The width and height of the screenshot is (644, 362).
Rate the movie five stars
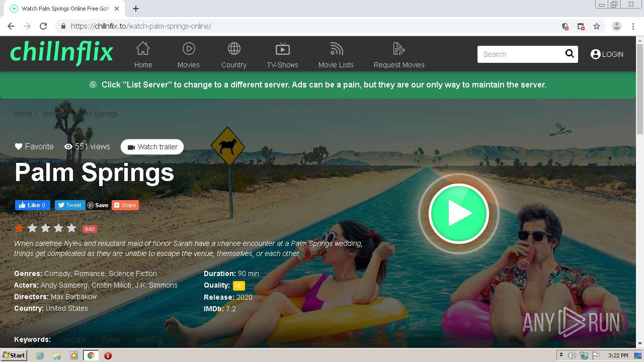[x=71, y=228]
